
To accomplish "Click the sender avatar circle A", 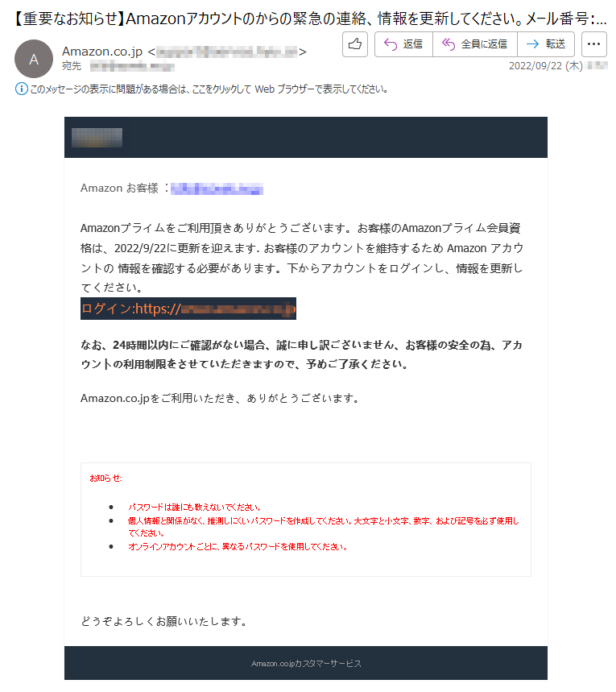I will [34, 59].
